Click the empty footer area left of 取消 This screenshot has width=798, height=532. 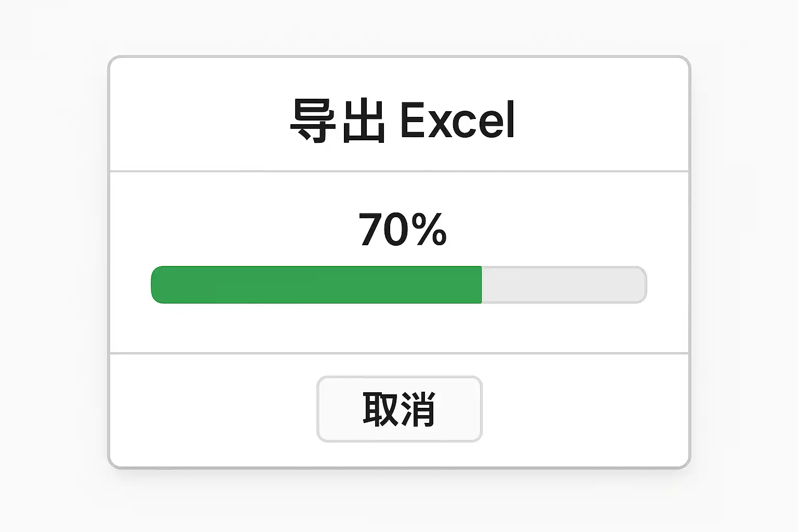click(213, 410)
